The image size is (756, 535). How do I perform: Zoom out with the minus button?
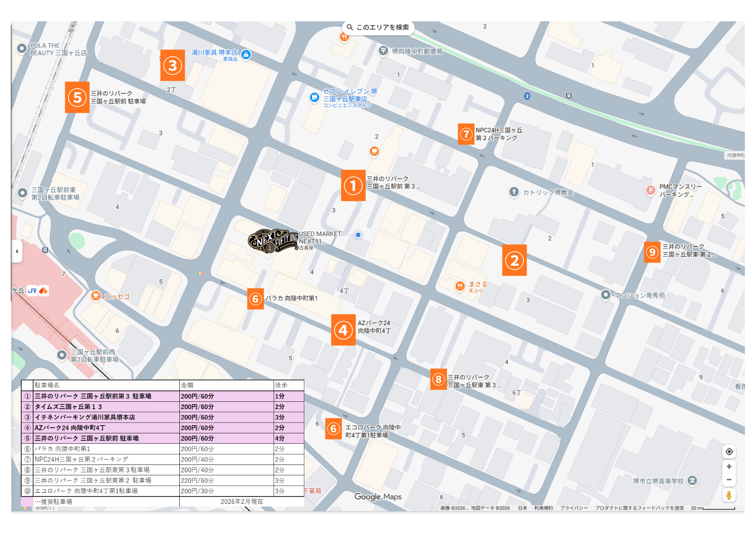(x=729, y=480)
